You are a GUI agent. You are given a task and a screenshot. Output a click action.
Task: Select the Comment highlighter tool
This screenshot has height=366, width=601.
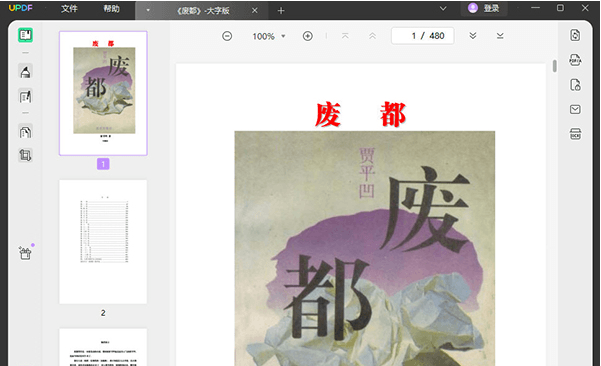pyautogui.click(x=26, y=72)
